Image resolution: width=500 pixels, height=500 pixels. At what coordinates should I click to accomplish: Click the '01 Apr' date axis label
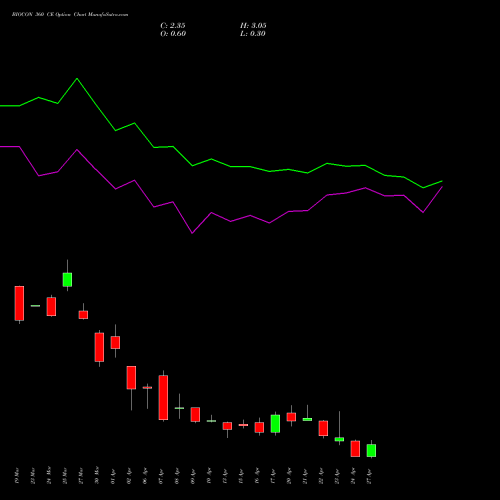pyautogui.click(x=113, y=476)
